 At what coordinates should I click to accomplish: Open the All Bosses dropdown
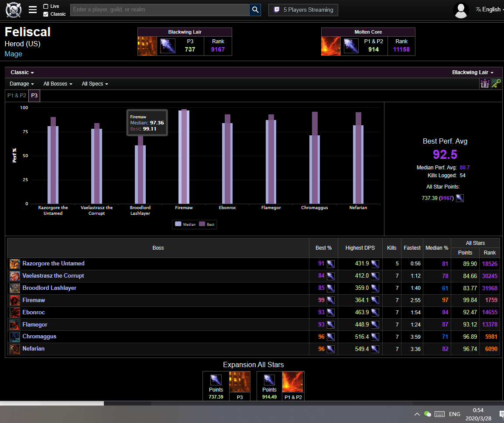(x=58, y=84)
